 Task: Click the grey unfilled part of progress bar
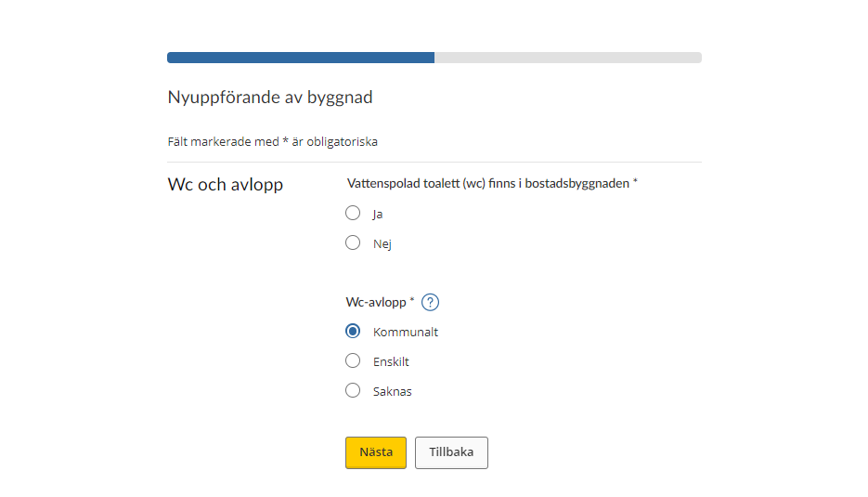[x=568, y=58]
